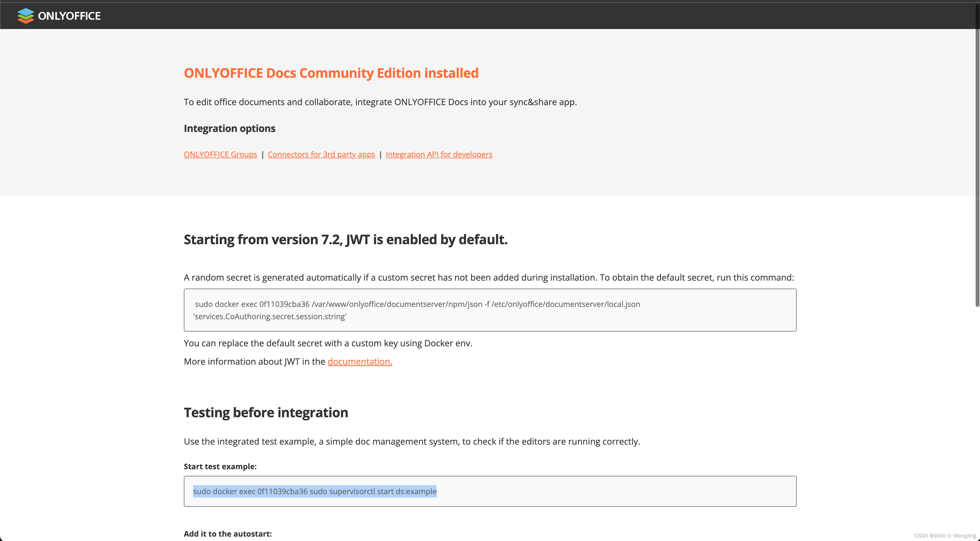This screenshot has width=980, height=541.
Task: Open the ONLYOFFICE Groups link
Action: tap(220, 154)
